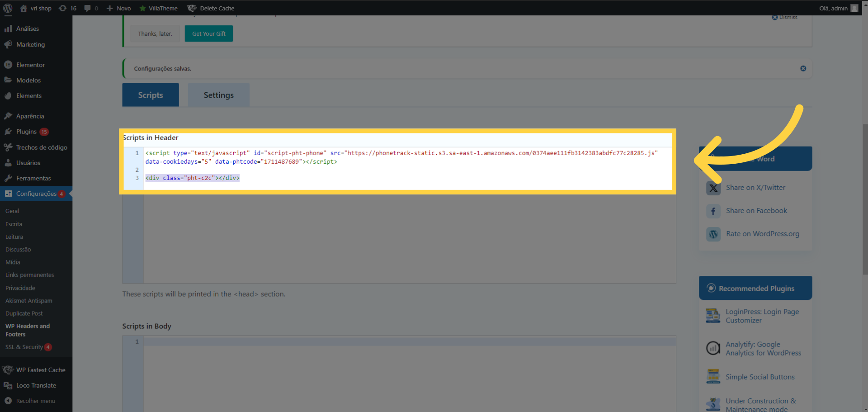
Task: Switch to the Settings tab
Action: coord(218,95)
